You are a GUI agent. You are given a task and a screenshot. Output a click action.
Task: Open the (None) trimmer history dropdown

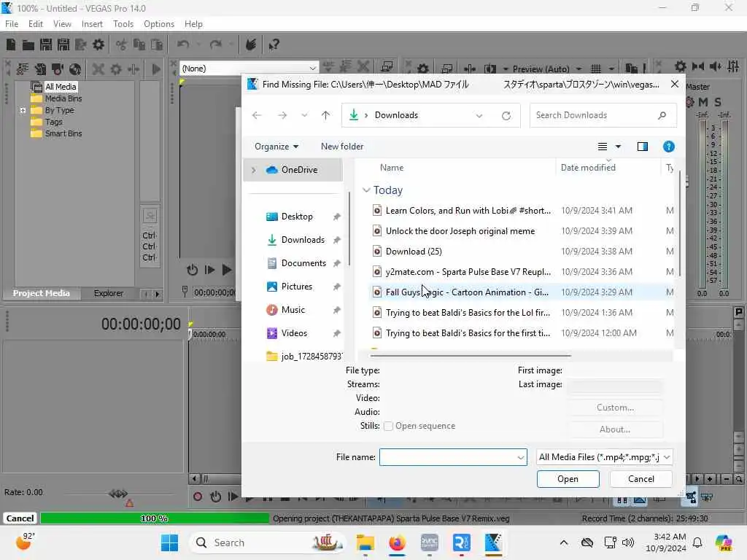[x=312, y=69]
